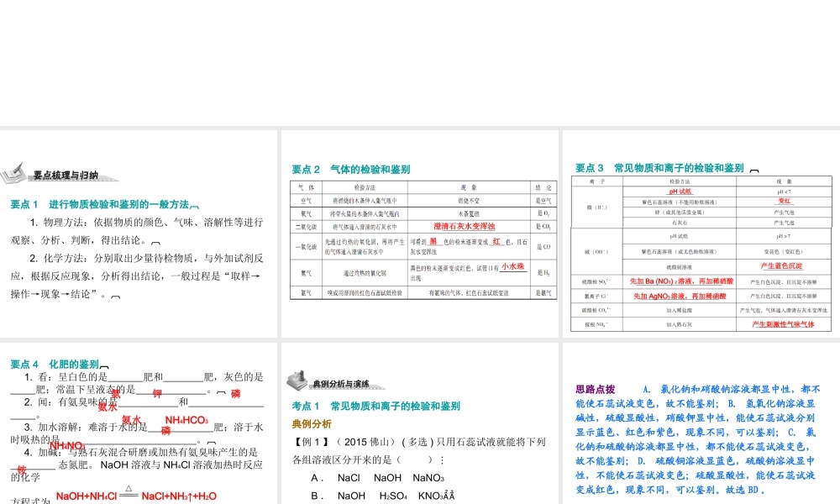Image resolution: width=840 pixels, height=504 pixels.
Task: Click the 典例分析 subheading
Action: 312,424
